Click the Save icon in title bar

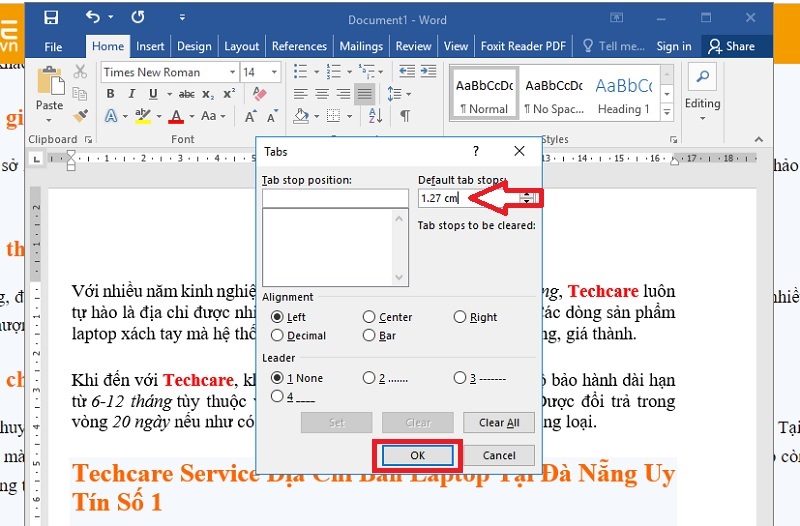(51, 18)
